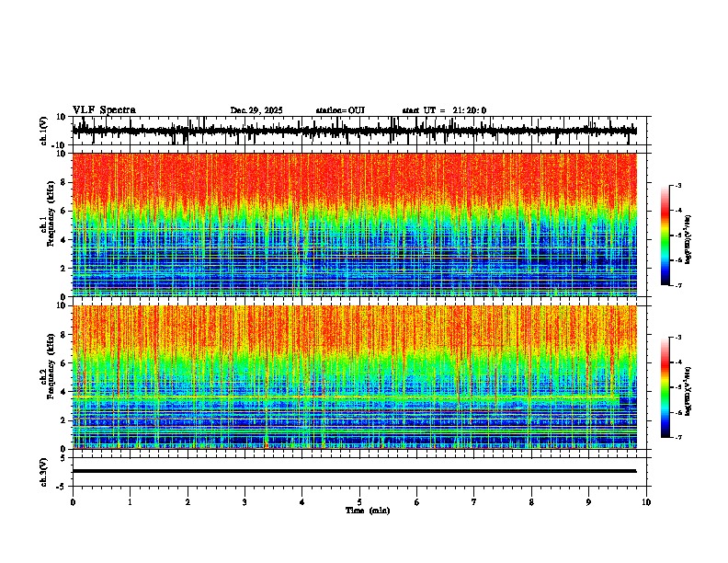Click the "6" kHz tick on ch.2 axis

pyautogui.click(x=63, y=363)
